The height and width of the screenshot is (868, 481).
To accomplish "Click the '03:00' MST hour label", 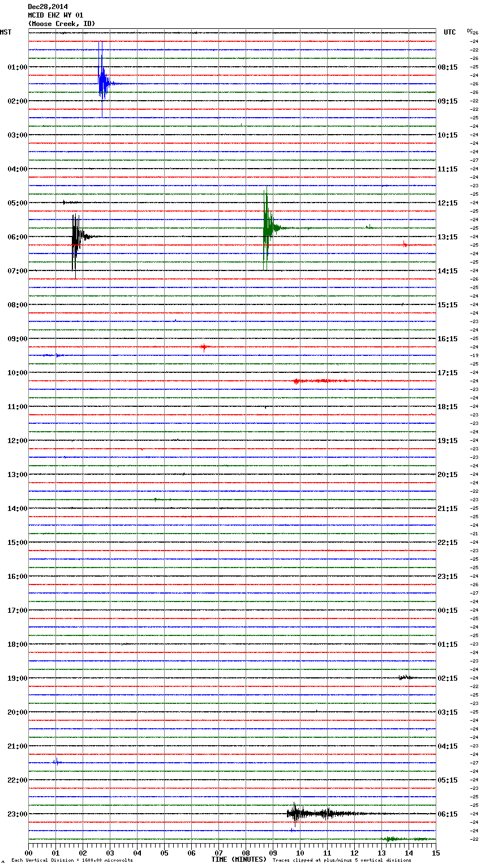I will point(18,135).
